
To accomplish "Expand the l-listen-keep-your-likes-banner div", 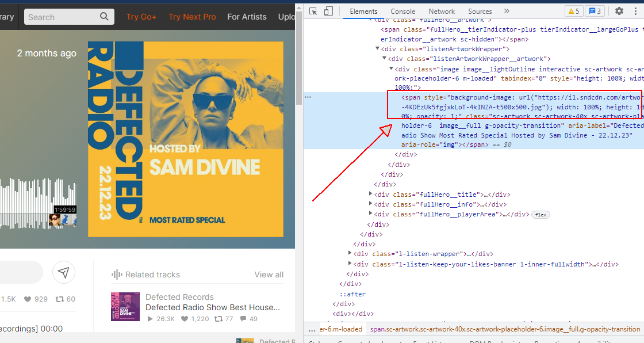I will click(350, 263).
